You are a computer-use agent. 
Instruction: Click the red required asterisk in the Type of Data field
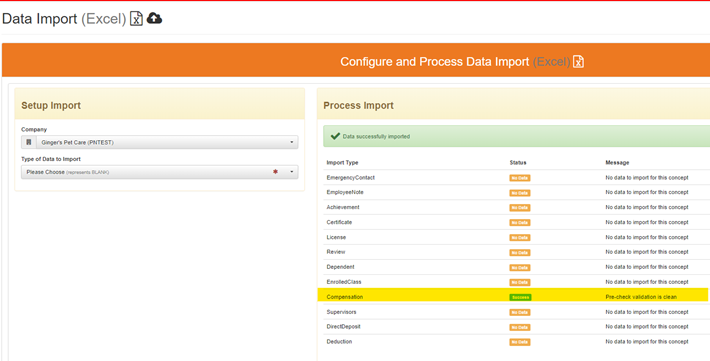click(x=275, y=172)
